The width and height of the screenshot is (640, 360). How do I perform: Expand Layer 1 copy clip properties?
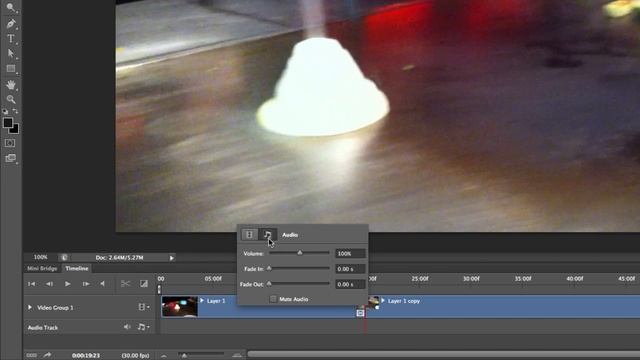point(383,300)
